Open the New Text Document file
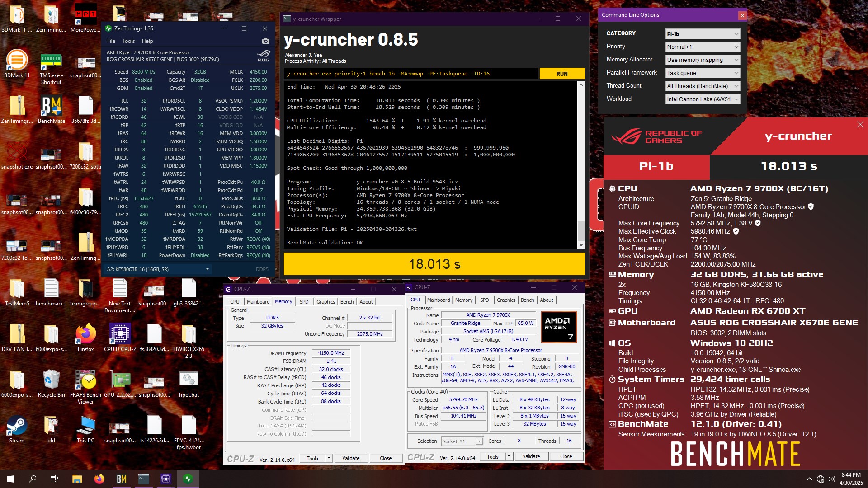This screenshot has height=488, width=868. (x=120, y=296)
